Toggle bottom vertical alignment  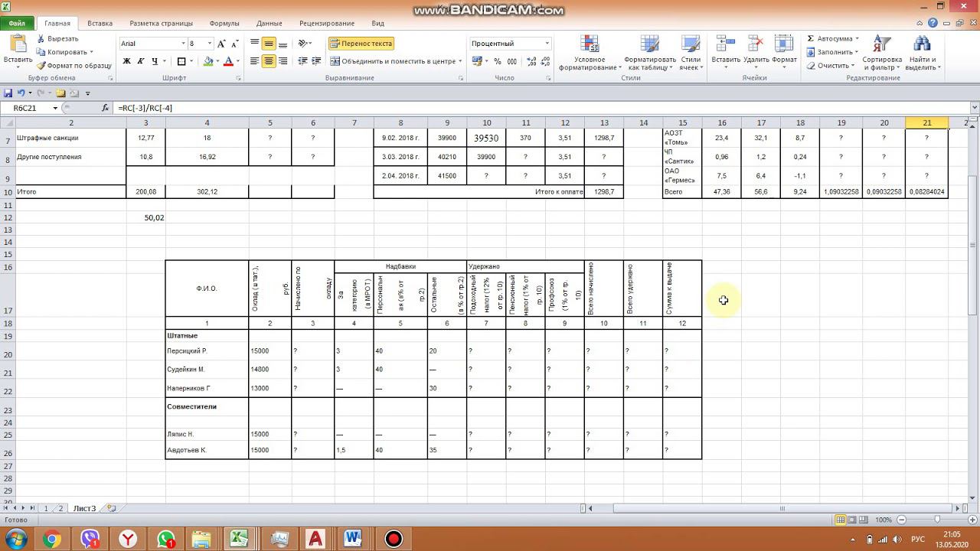click(283, 44)
